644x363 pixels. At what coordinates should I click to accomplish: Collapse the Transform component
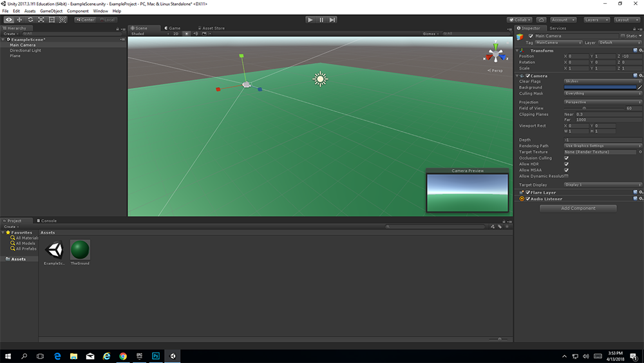pyautogui.click(x=517, y=50)
